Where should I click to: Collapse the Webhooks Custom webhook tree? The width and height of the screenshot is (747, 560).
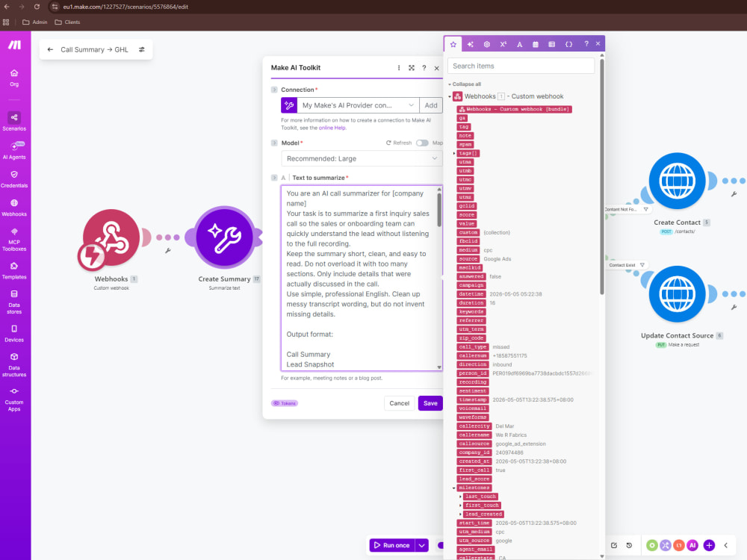pyautogui.click(x=450, y=96)
